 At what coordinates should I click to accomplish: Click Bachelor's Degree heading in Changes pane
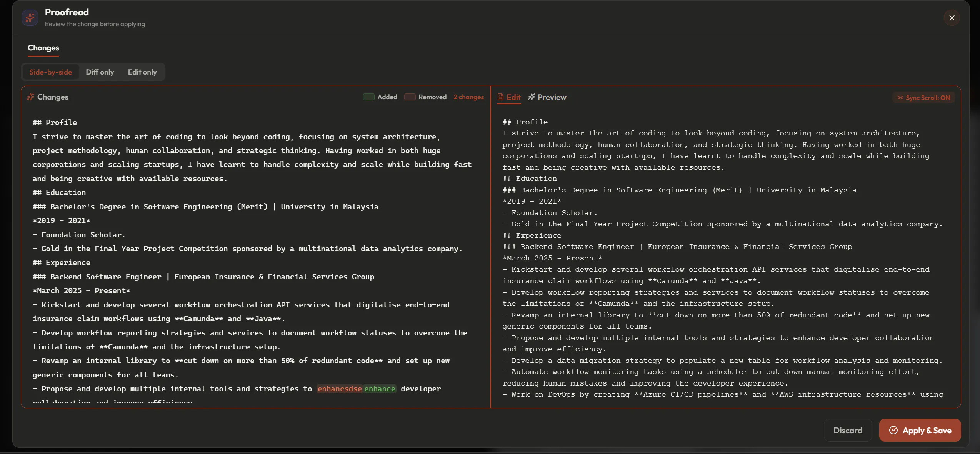point(206,207)
